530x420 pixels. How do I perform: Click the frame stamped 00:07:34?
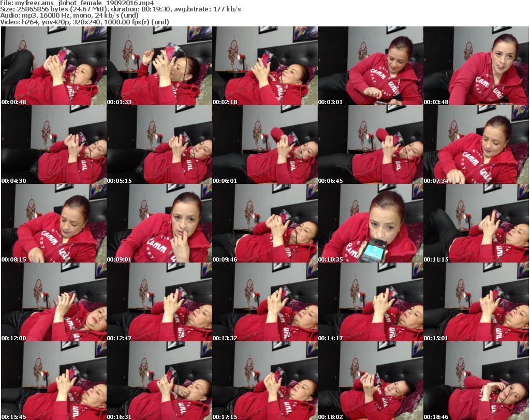(x=476, y=144)
